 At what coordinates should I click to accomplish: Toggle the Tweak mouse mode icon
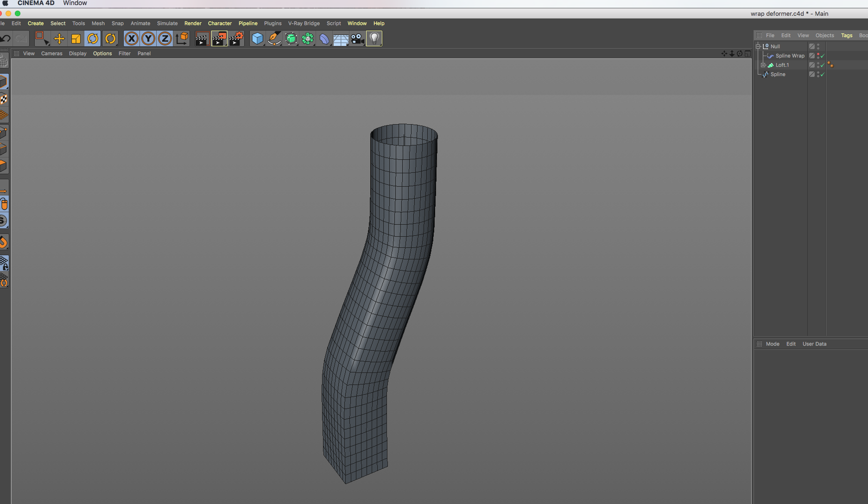click(4, 204)
